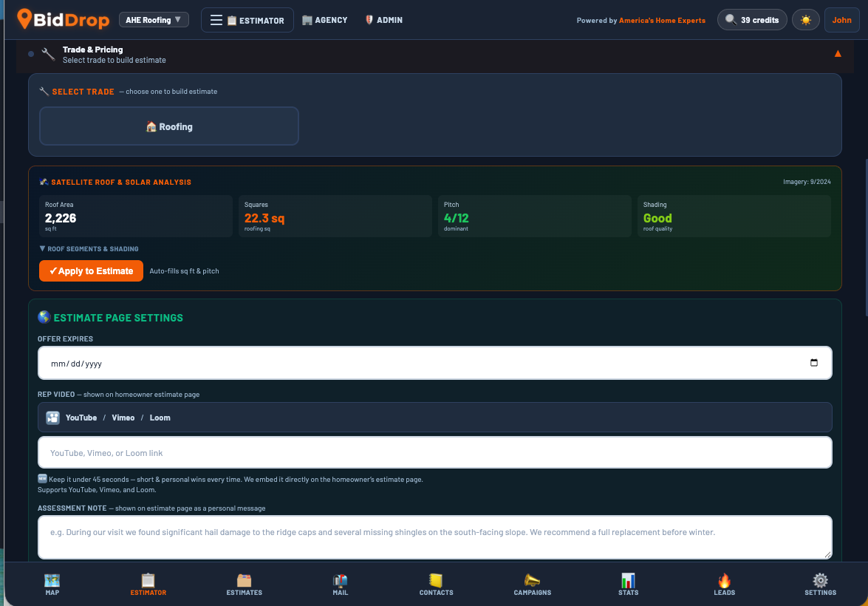Click the Trade & Pricing wrench icon
The height and width of the screenshot is (606, 868).
(x=48, y=54)
